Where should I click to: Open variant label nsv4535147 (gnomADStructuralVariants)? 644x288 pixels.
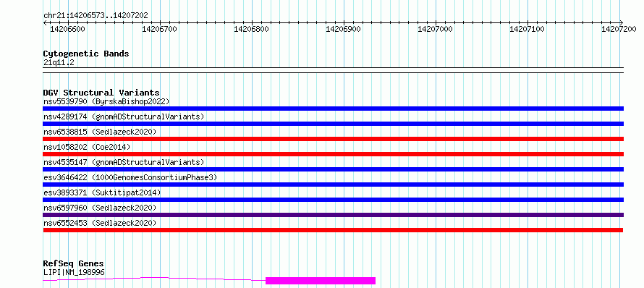point(124,162)
